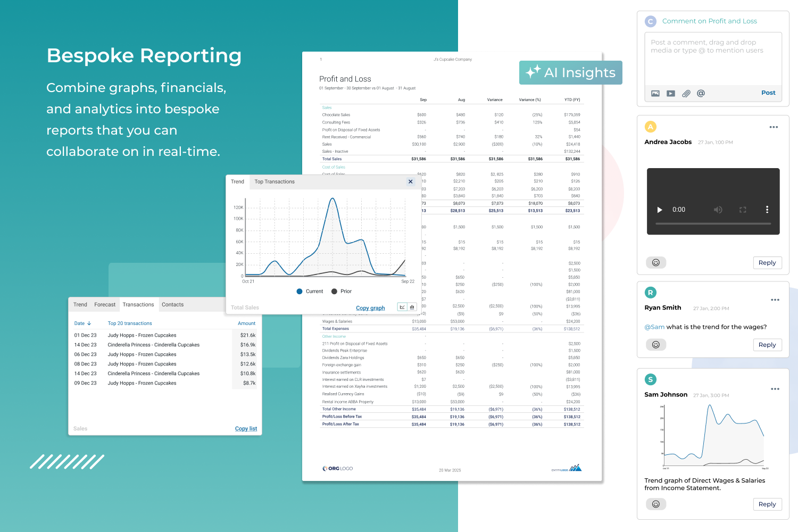Click the Copy graph link
Image resolution: width=798 pixels, height=532 pixels.
click(371, 307)
